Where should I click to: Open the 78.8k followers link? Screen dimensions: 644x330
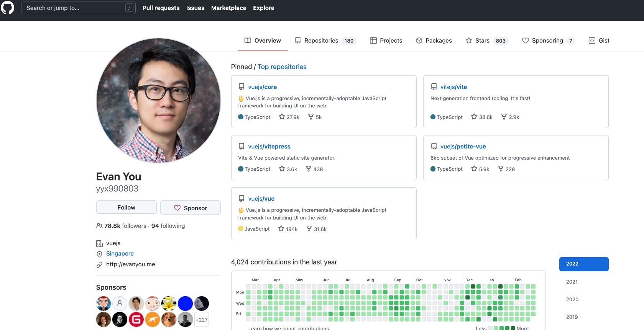point(122,226)
